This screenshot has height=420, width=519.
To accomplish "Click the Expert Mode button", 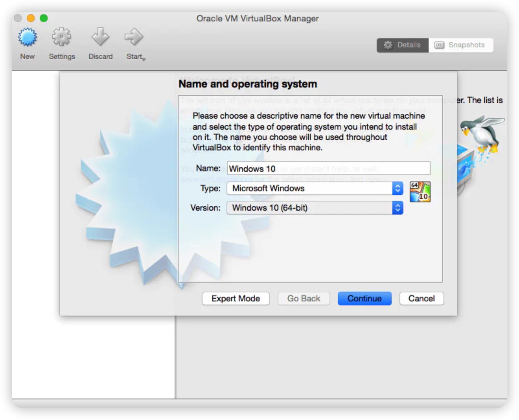I will pyautogui.click(x=236, y=298).
